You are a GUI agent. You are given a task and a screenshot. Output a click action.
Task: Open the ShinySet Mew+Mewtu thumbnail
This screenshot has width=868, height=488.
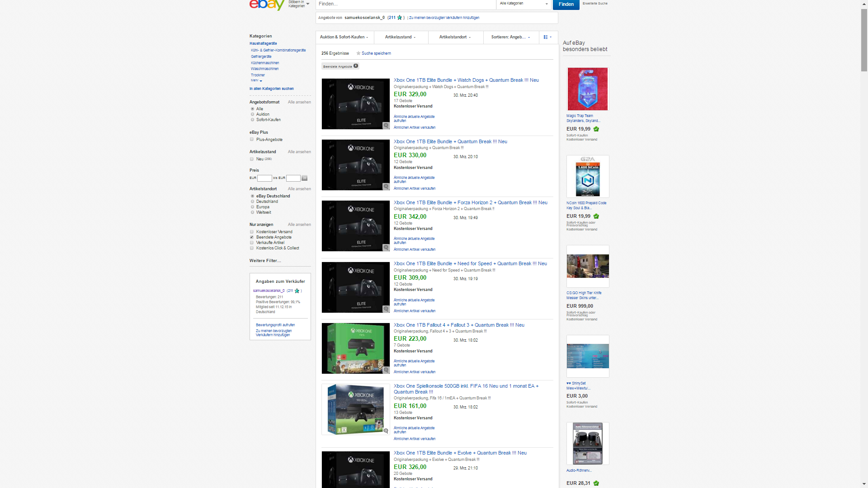588,356
